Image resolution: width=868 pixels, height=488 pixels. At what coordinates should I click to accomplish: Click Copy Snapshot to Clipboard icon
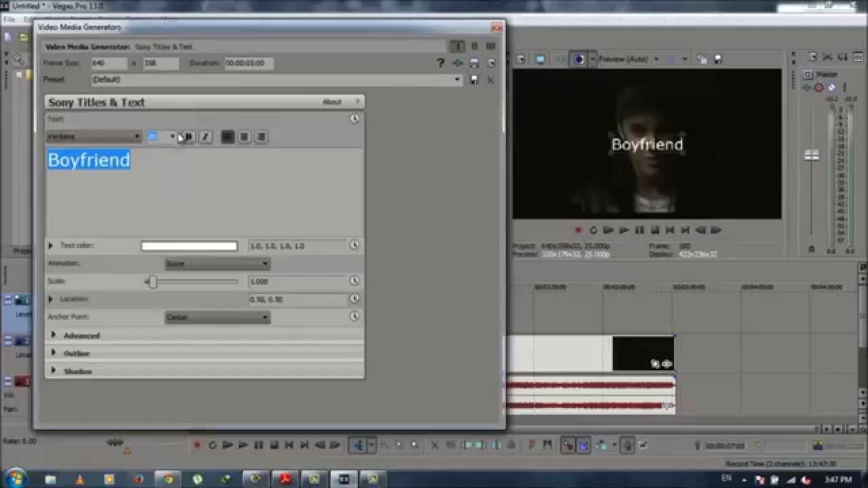(x=701, y=59)
